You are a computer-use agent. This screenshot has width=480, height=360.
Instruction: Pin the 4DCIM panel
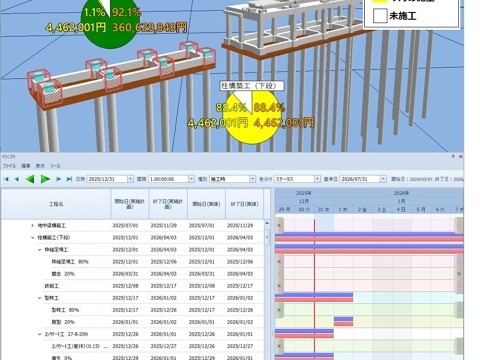tap(453, 156)
